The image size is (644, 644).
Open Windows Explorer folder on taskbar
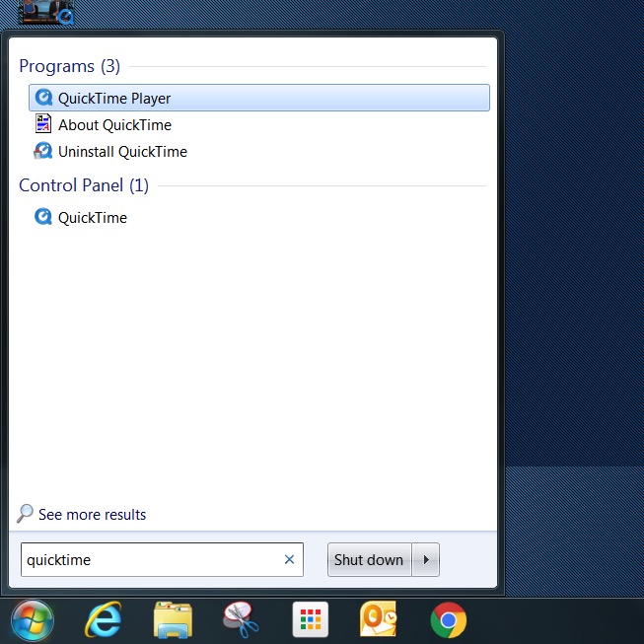(x=173, y=620)
